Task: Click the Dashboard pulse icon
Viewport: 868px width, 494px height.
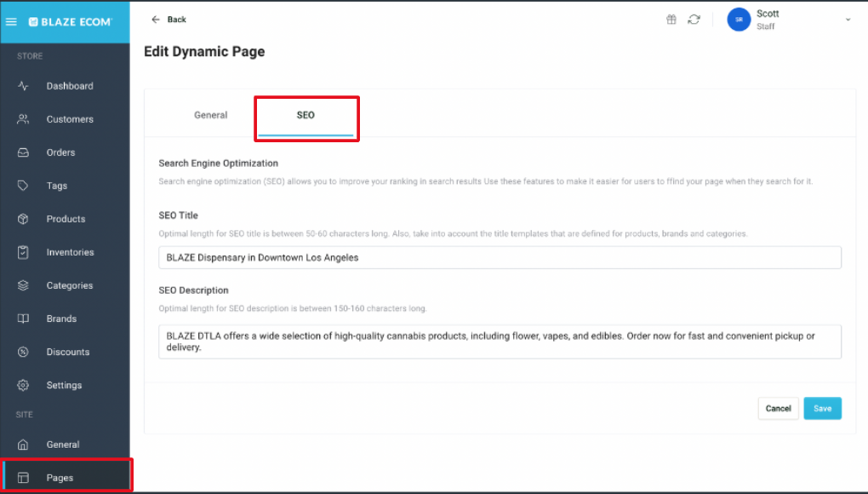Action: (x=23, y=86)
